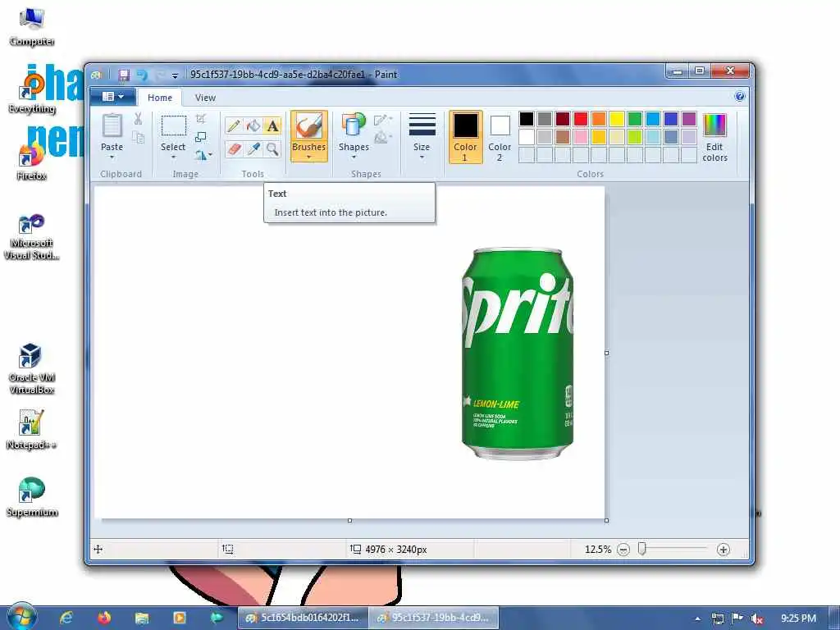Switch to the View ribbon tab

click(x=205, y=98)
